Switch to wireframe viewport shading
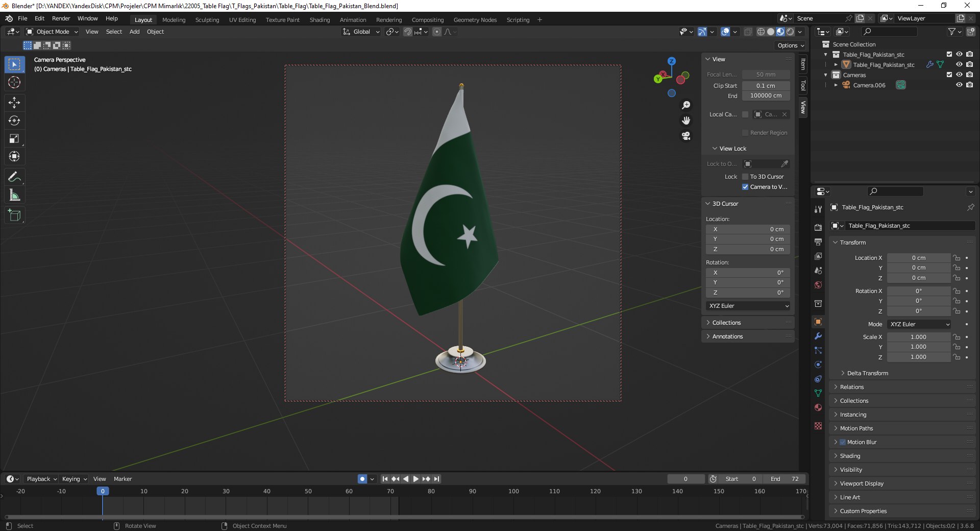The image size is (980, 531). pos(761,32)
